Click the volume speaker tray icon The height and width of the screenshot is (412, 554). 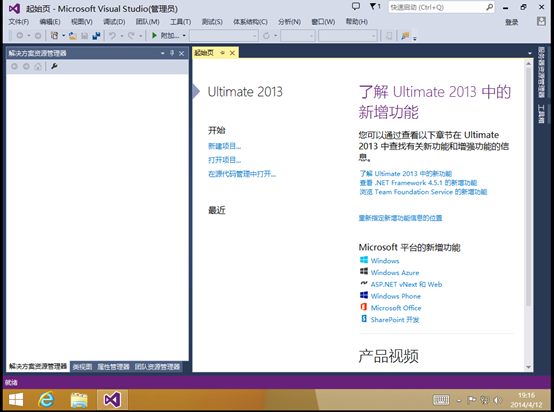[497, 400]
